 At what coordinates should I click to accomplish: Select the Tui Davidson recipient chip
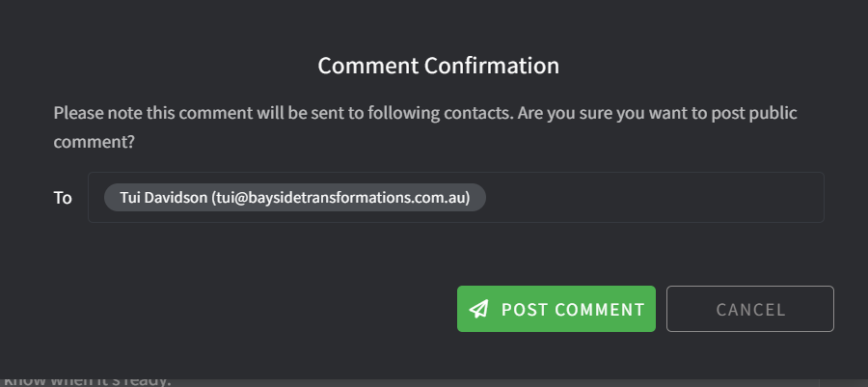(294, 198)
